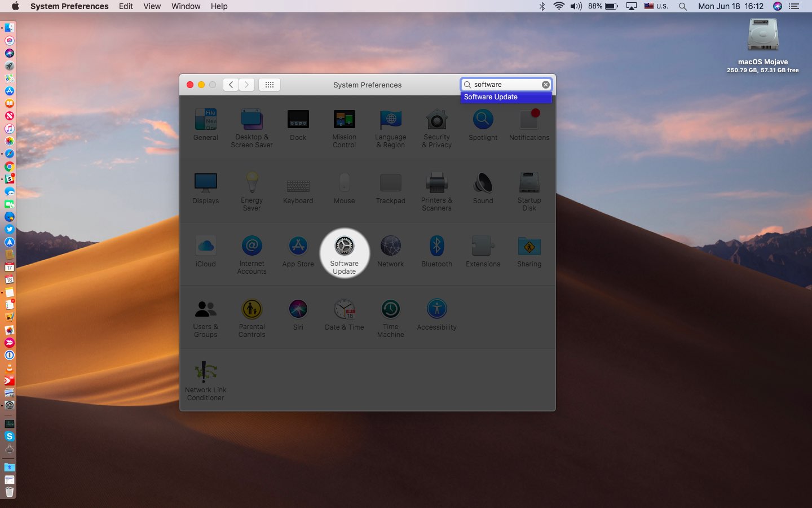
Task: Open the Window menu
Action: [186, 6]
